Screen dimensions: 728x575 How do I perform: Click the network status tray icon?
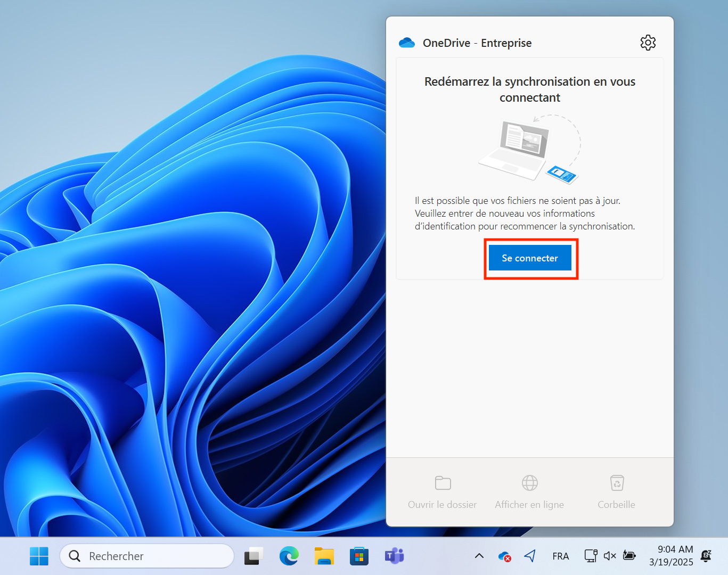[x=591, y=556]
